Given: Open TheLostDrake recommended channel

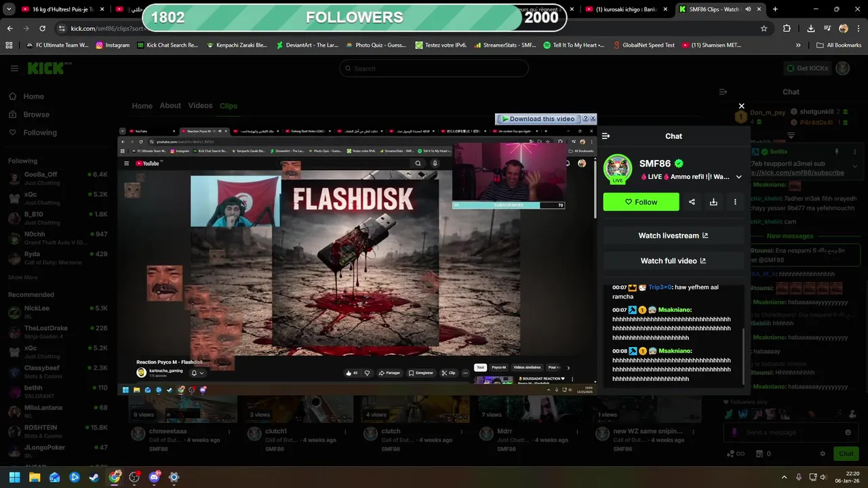Looking at the screenshot, I should point(58,332).
